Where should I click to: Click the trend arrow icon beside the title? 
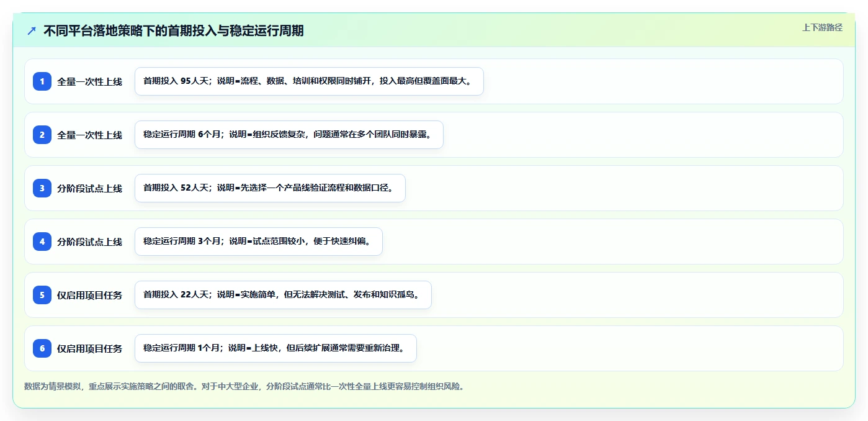(x=32, y=30)
